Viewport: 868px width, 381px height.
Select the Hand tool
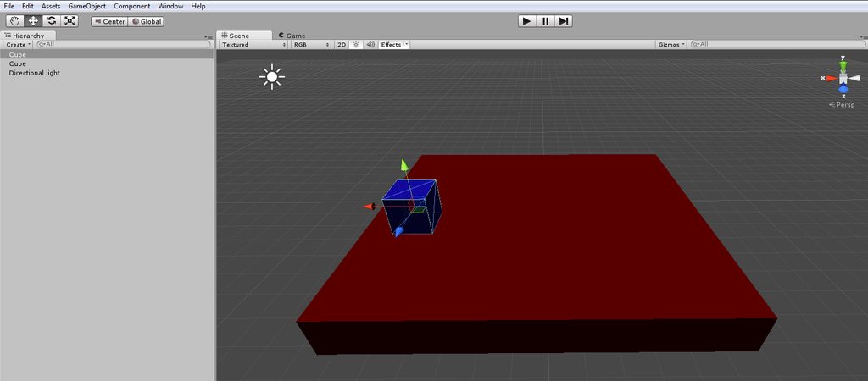[15, 21]
